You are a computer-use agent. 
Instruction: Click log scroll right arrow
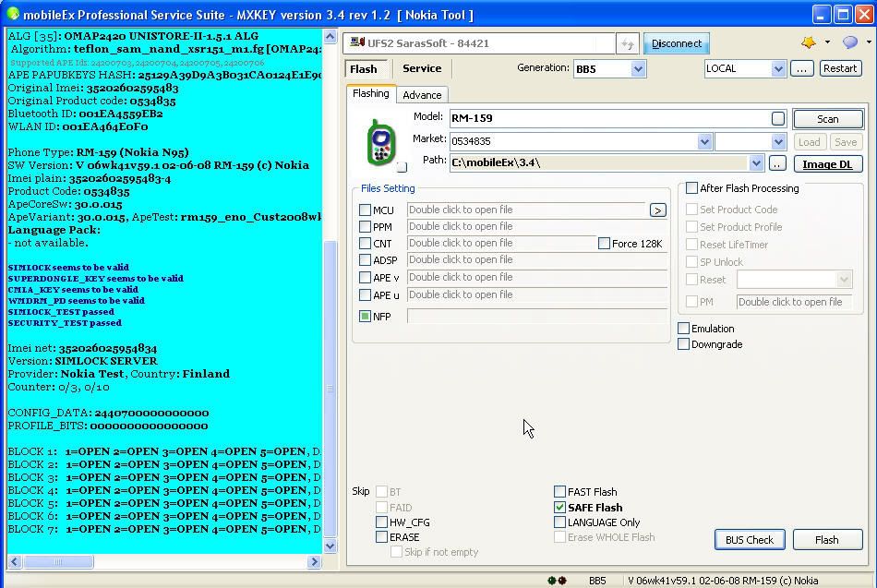[314, 561]
